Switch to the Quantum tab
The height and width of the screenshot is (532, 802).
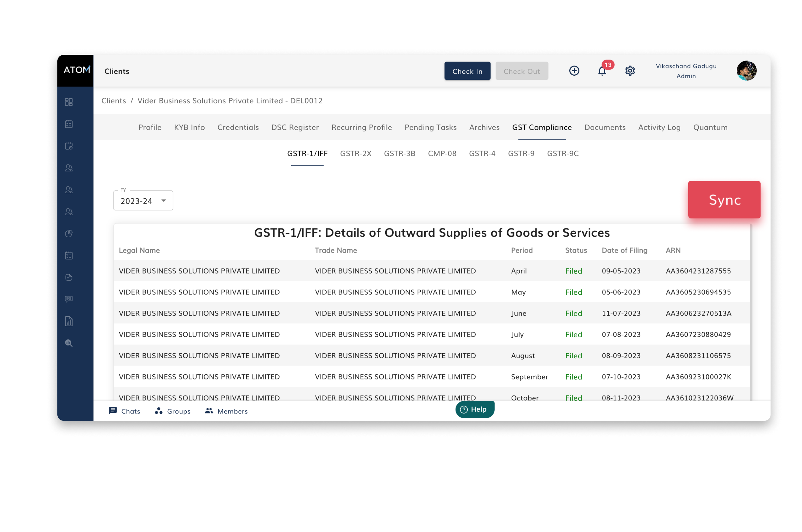(711, 128)
